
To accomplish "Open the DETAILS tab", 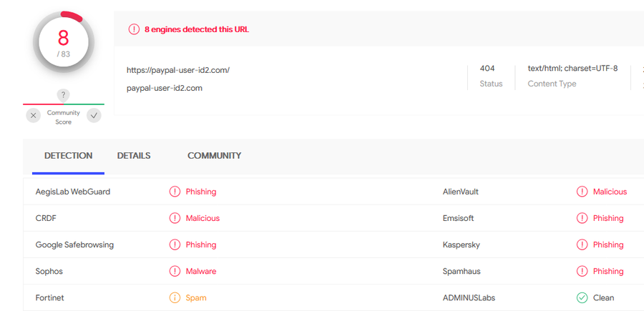I will click(134, 156).
